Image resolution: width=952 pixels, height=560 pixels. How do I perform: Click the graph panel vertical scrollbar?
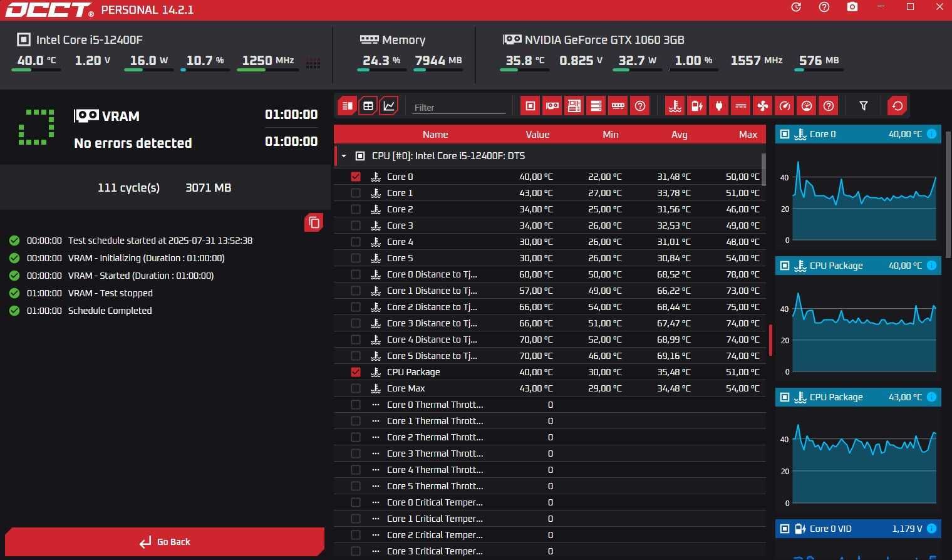tap(948, 194)
